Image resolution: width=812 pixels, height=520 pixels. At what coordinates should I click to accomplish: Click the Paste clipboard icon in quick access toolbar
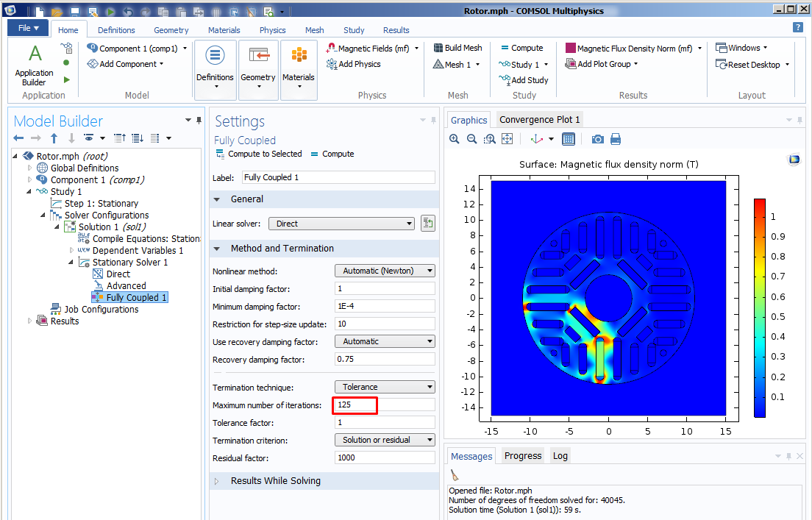180,11
